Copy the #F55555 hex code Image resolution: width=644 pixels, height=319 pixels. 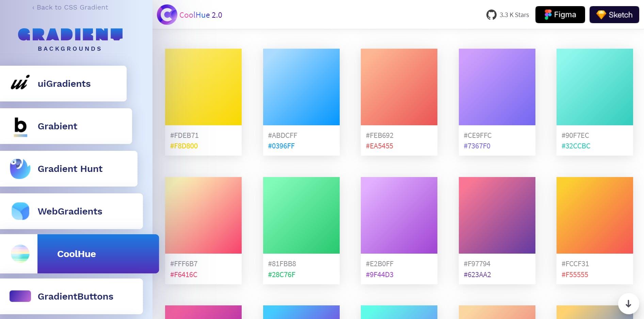tap(575, 275)
